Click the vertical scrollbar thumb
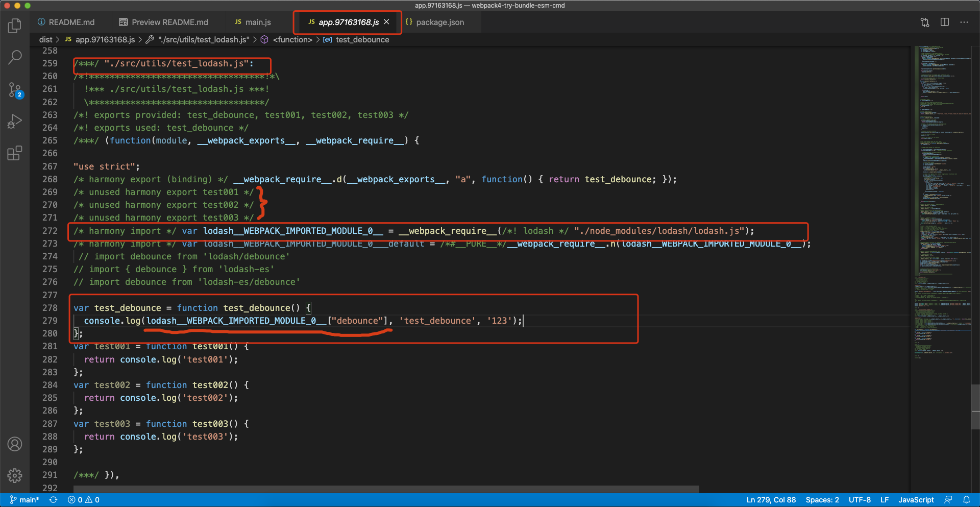 976,406
